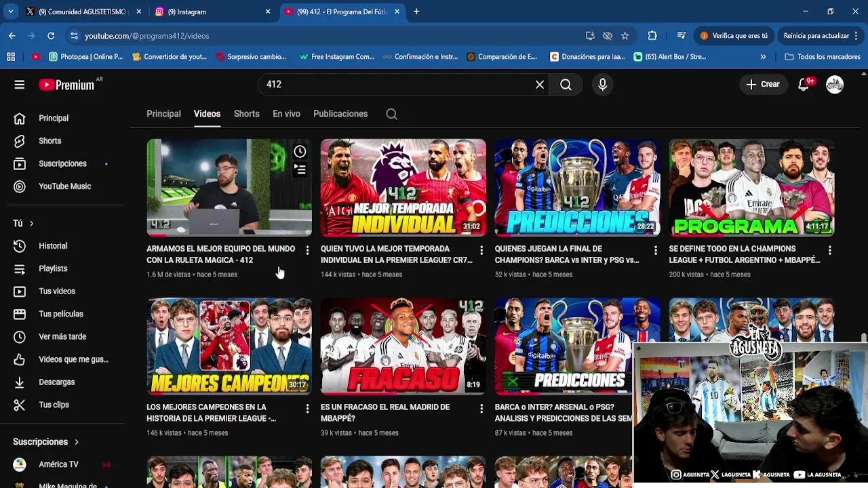Screen dimensions: 868x488
Task: Open YouTube Music from the sidebar
Action: [65, 186]
